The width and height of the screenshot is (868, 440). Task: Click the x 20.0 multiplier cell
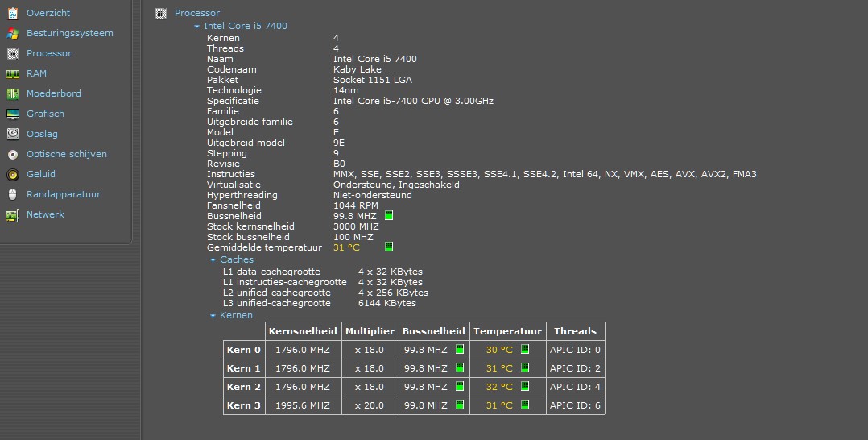pos(370,405)
